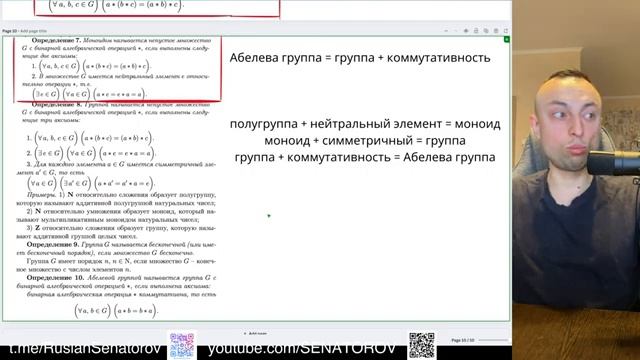Click the word 'Примеры.' in the document
This screenshot has width=640, height=360.
[42, 195]
